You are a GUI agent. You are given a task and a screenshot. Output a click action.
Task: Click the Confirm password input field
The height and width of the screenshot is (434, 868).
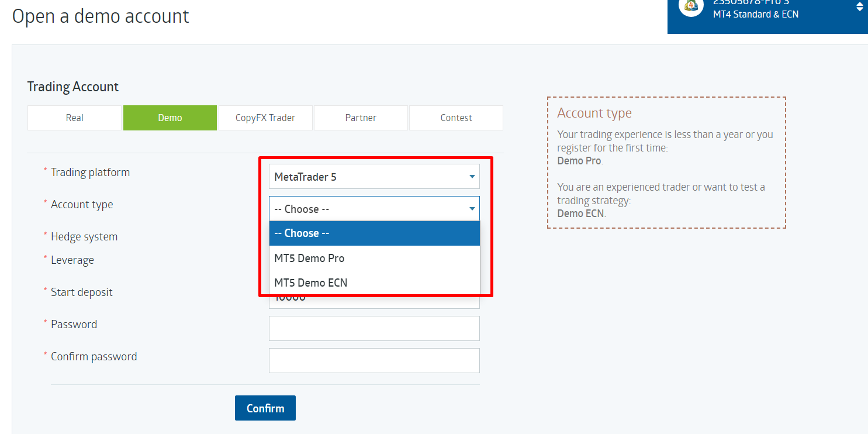coord(374,361)
